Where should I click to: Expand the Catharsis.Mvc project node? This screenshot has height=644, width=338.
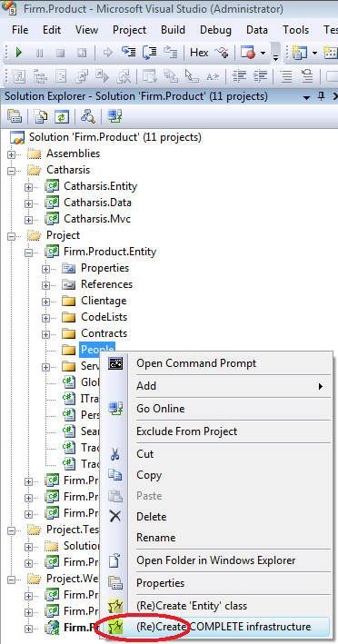[x=28, y=220]
